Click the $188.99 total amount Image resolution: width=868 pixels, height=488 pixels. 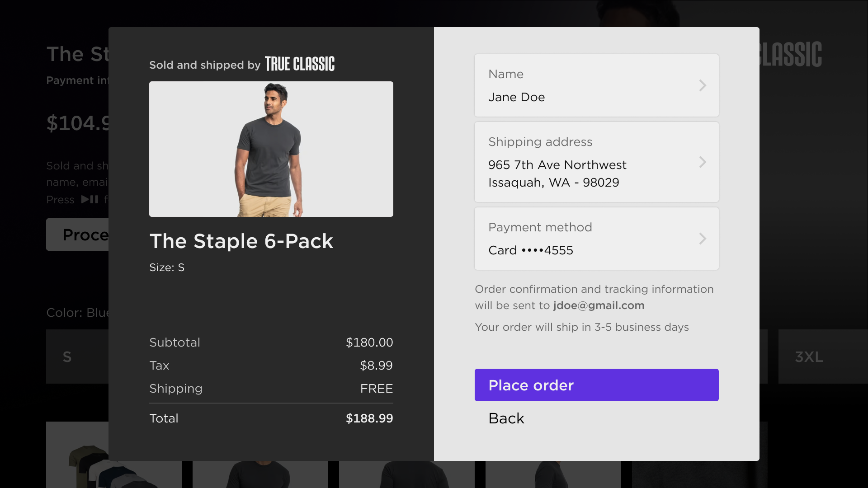369,418
